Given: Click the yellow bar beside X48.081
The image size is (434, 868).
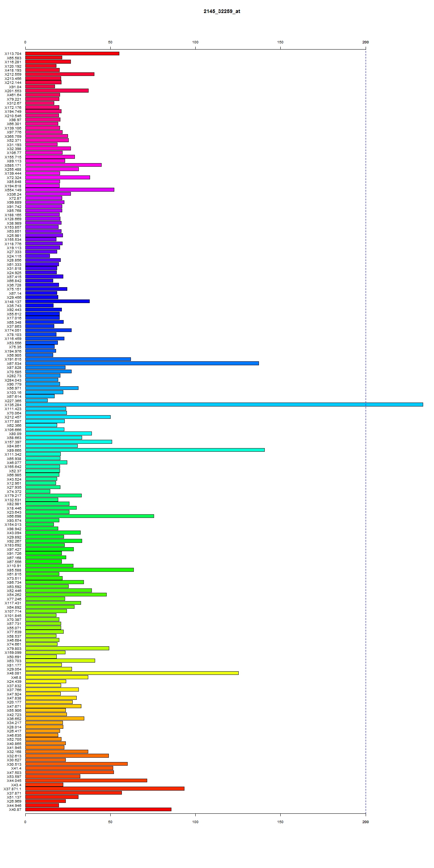Looking at the screenshot, I should 132,673.
